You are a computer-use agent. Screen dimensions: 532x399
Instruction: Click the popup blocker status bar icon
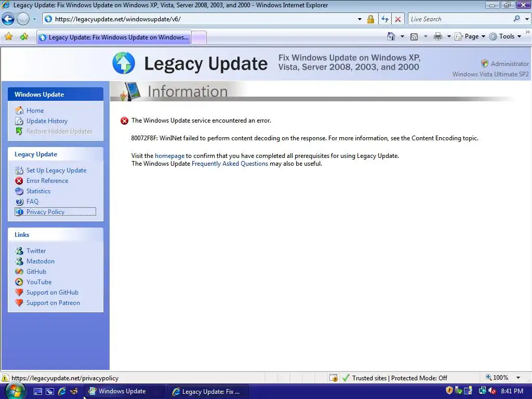[333, 378]
